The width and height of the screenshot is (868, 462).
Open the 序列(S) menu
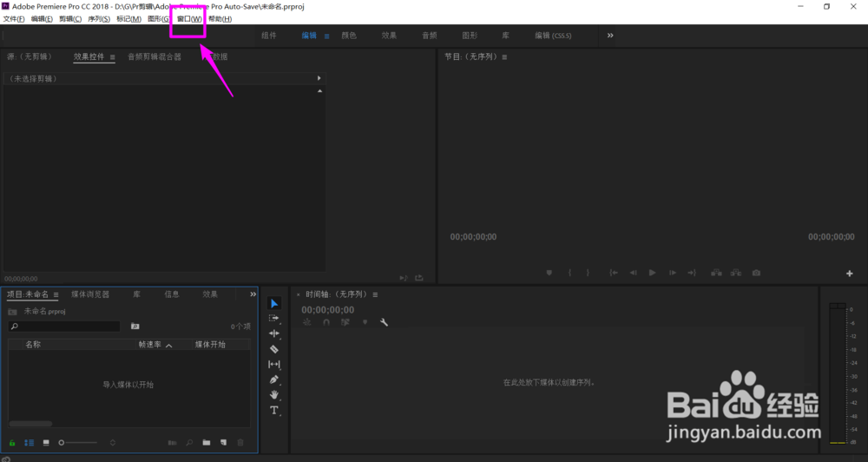(99, 19)
